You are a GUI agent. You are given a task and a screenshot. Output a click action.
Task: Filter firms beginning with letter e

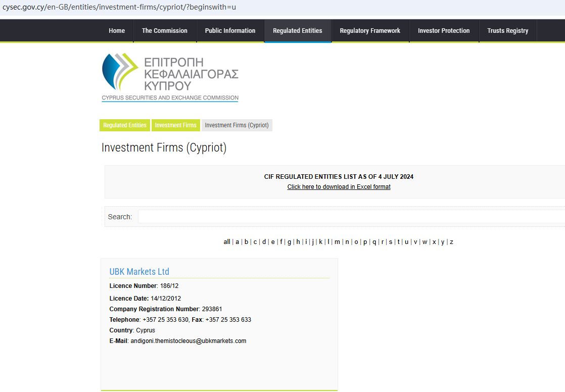click(273, 242)
